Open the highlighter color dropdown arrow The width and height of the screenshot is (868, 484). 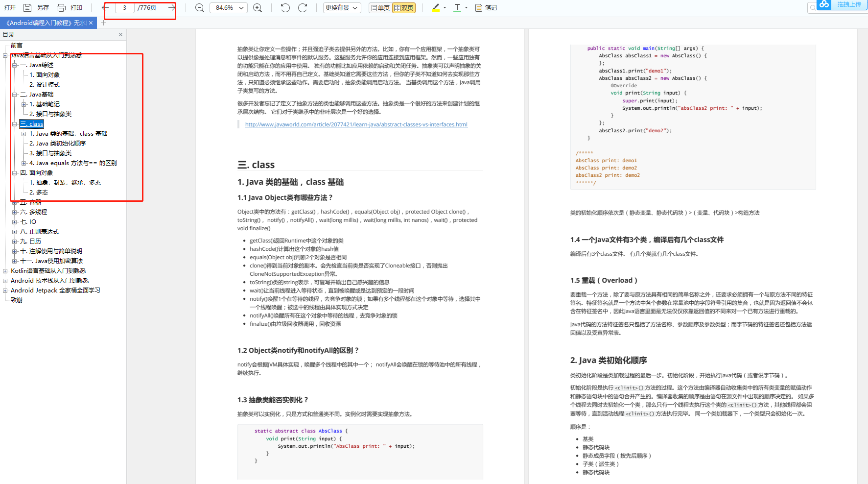click(445, 8)
